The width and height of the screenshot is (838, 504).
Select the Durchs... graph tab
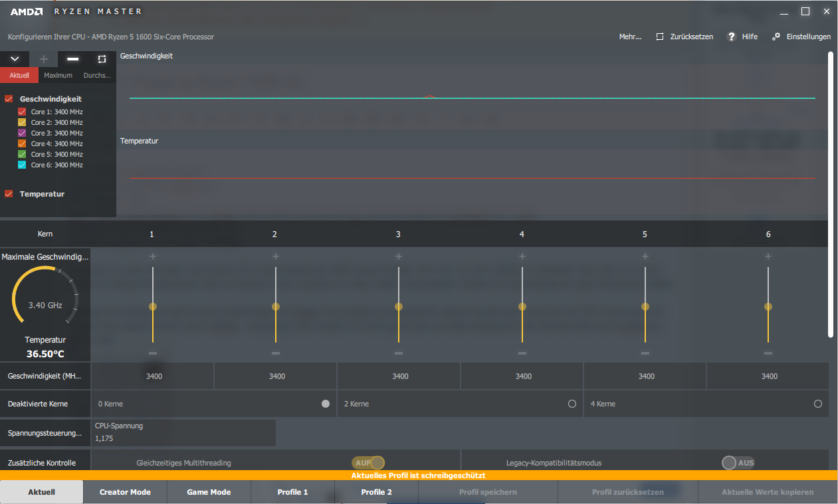tap(97, 76)
